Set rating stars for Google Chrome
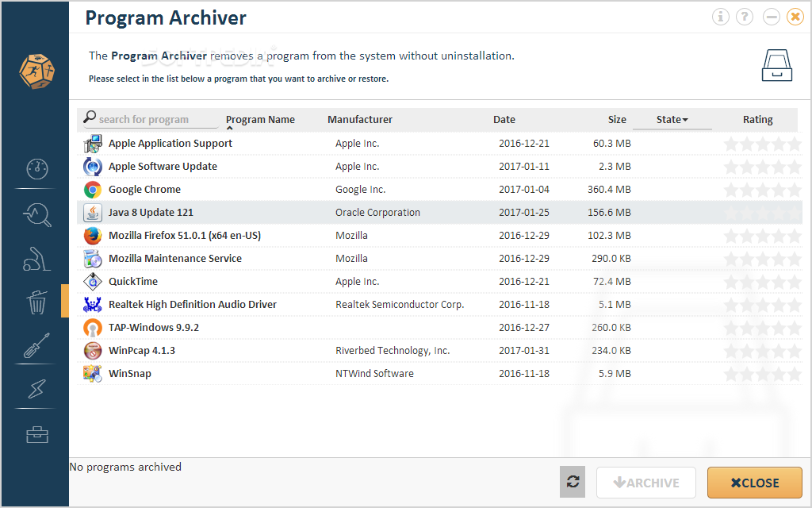 point(762,190)
